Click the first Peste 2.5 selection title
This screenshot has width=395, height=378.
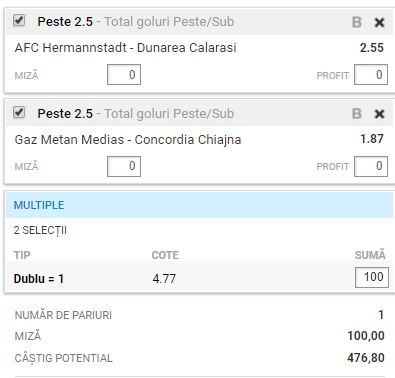[x=65, y=22]
